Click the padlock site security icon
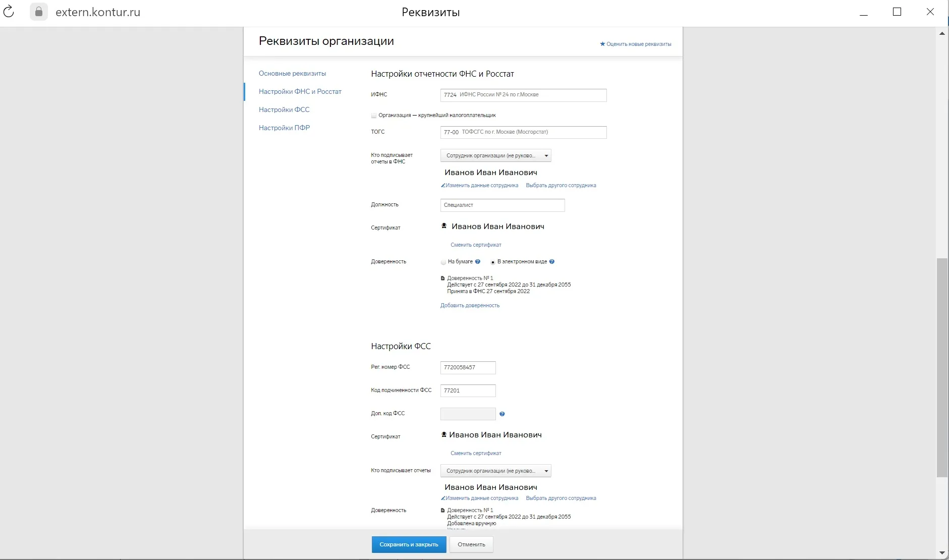 (39, 12)
